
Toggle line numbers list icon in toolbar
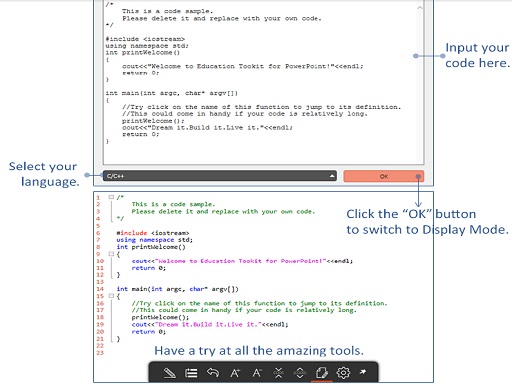191,373
